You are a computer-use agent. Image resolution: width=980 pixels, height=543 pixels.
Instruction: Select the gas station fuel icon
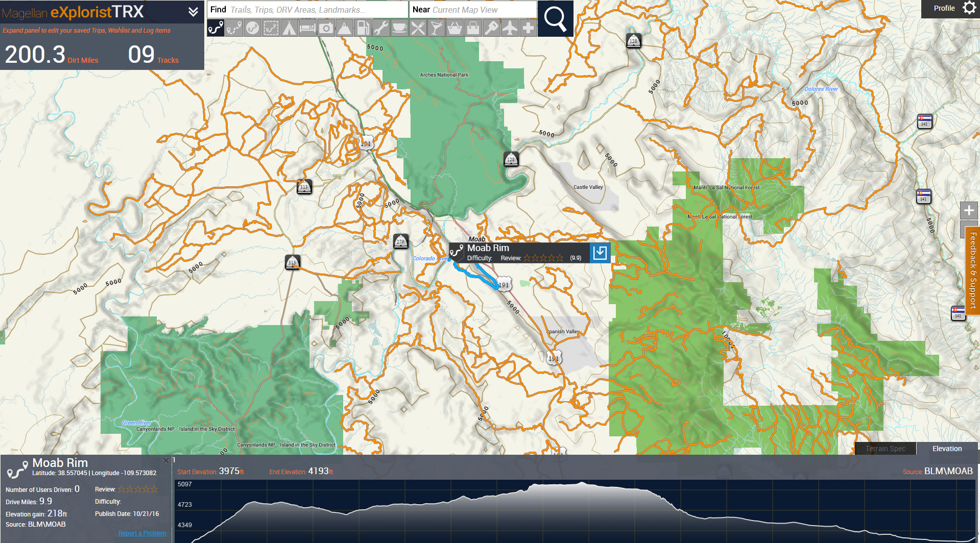(x=363, y=28)
